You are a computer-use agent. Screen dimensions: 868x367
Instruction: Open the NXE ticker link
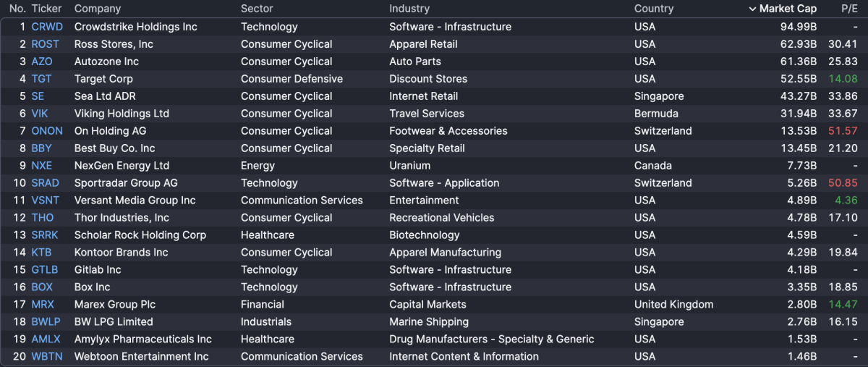pyautogui.click(x=42, y=166)
